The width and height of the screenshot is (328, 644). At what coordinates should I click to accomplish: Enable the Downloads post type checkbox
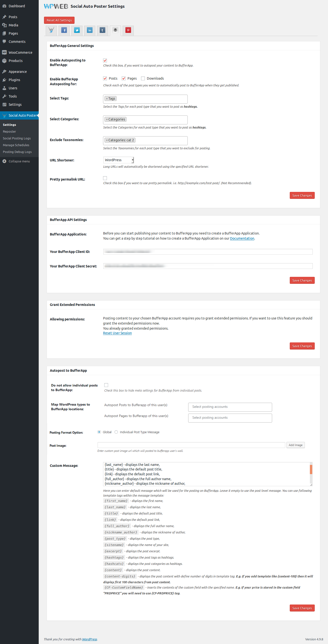click(x=143, y=78)
